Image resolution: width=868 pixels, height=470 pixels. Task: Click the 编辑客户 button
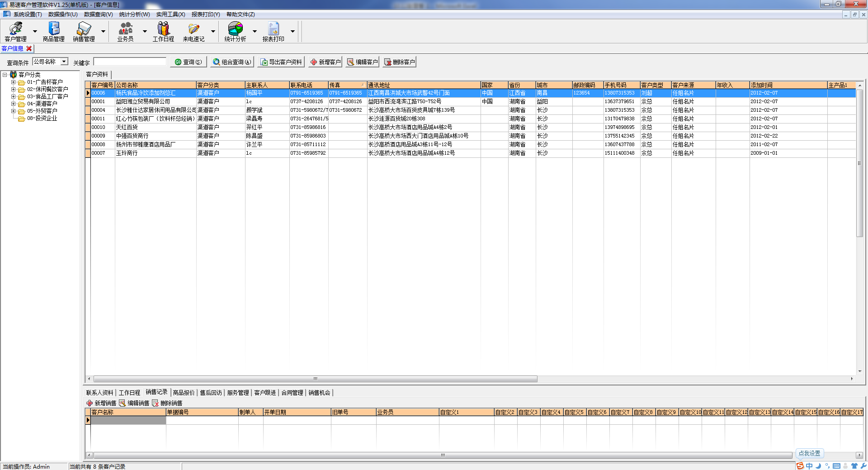pos(362,62)
